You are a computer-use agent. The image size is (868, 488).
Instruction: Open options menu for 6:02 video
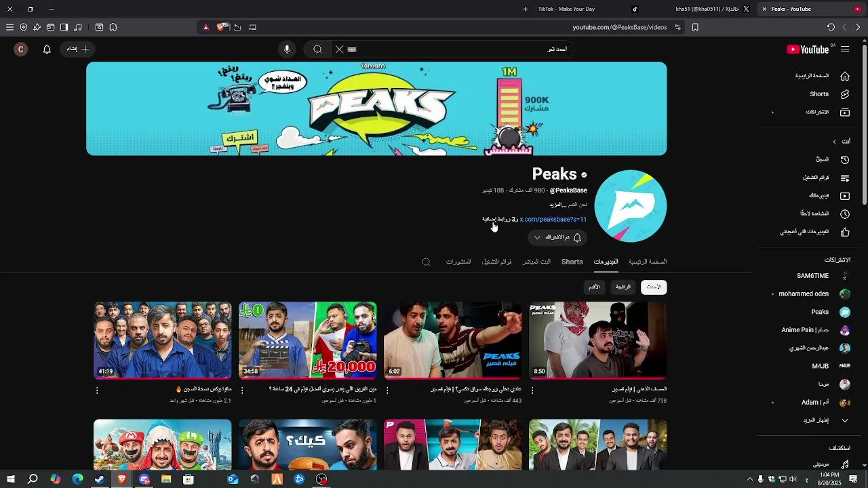(x=387, y=390)
